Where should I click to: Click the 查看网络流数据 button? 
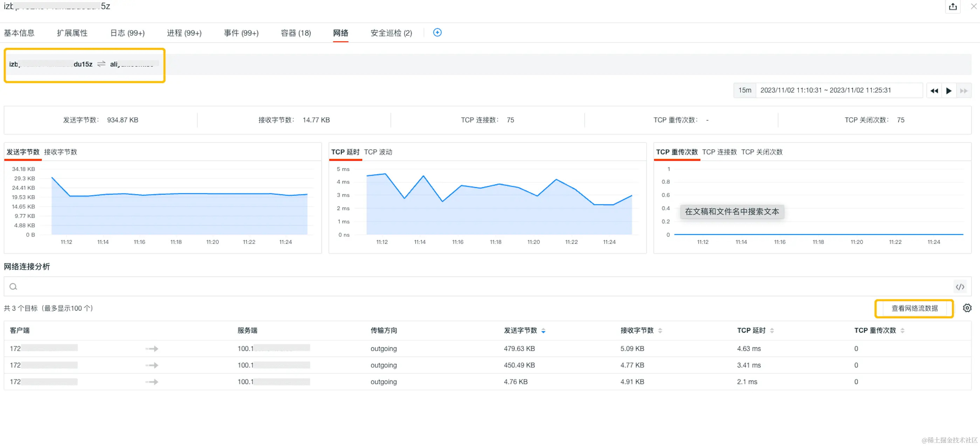point(914,308)
